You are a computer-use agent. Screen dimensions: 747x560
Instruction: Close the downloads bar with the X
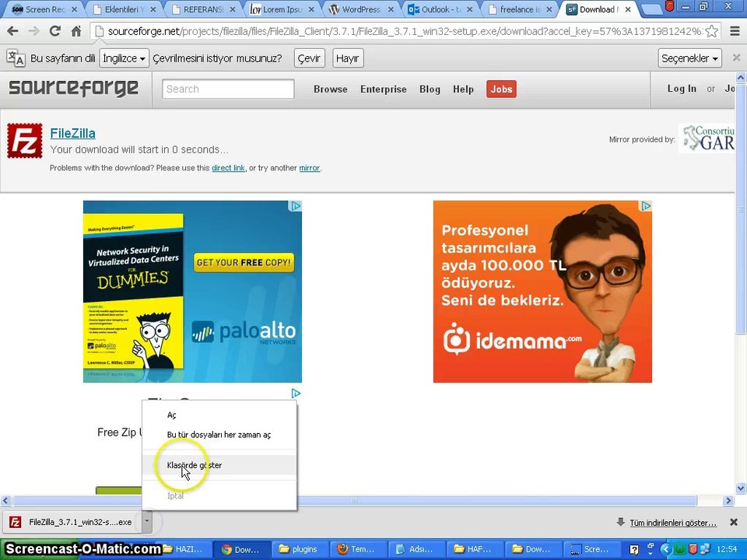(x=734, y=523)
